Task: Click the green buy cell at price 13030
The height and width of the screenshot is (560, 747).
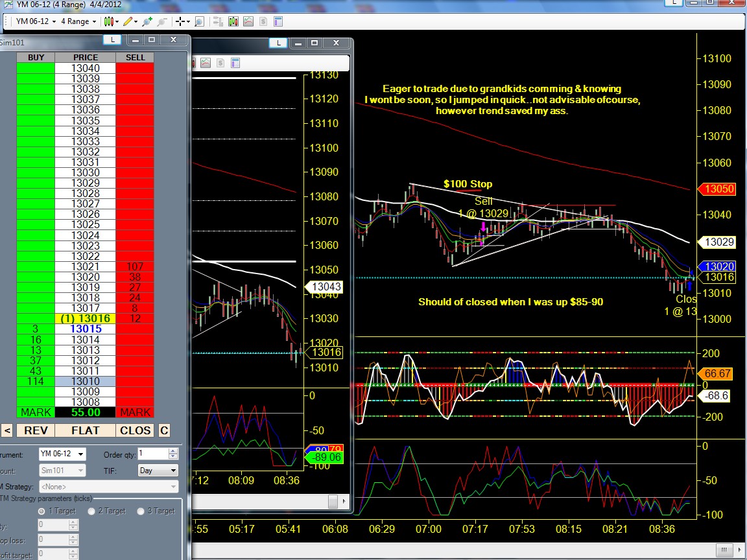Action: tap(36, 173)
